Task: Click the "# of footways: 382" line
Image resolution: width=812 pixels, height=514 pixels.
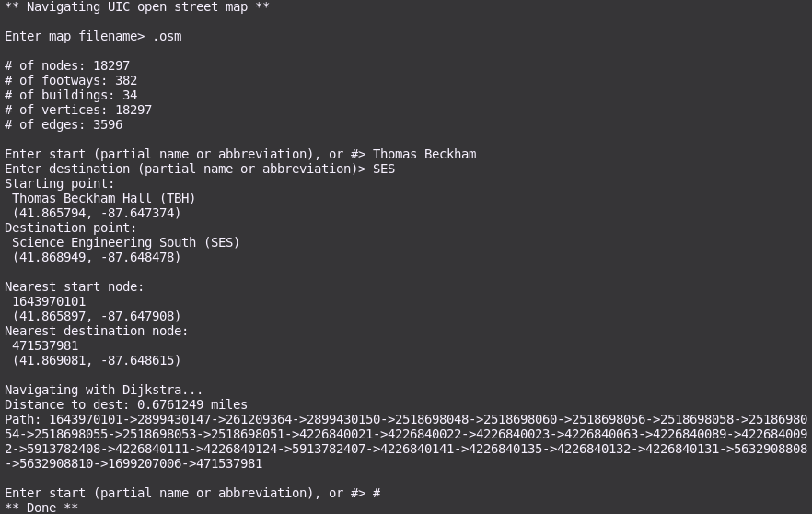Action: click(71, 81)
